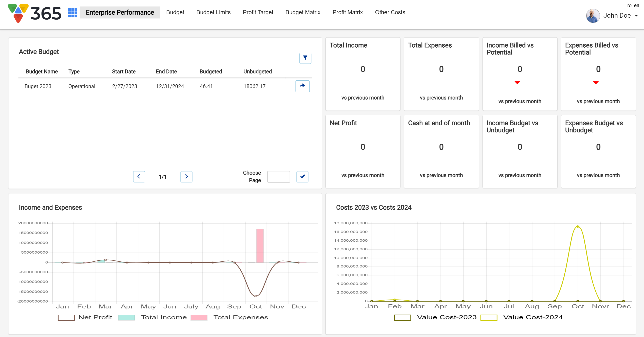Click the Choose Page input field

tap(278, 177)
